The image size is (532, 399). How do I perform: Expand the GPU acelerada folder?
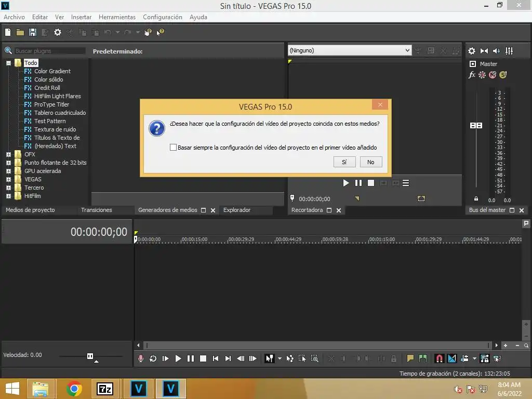[x=8, y=171]
